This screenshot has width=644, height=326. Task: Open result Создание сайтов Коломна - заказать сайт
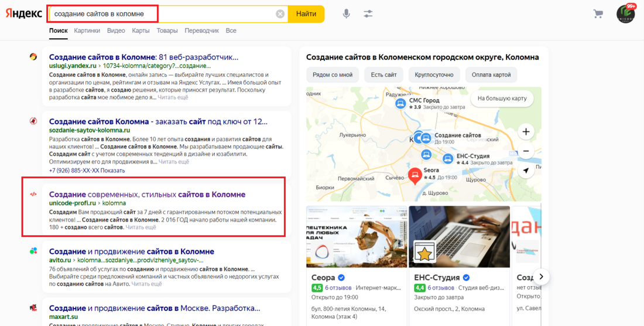[x=158, y=122]
